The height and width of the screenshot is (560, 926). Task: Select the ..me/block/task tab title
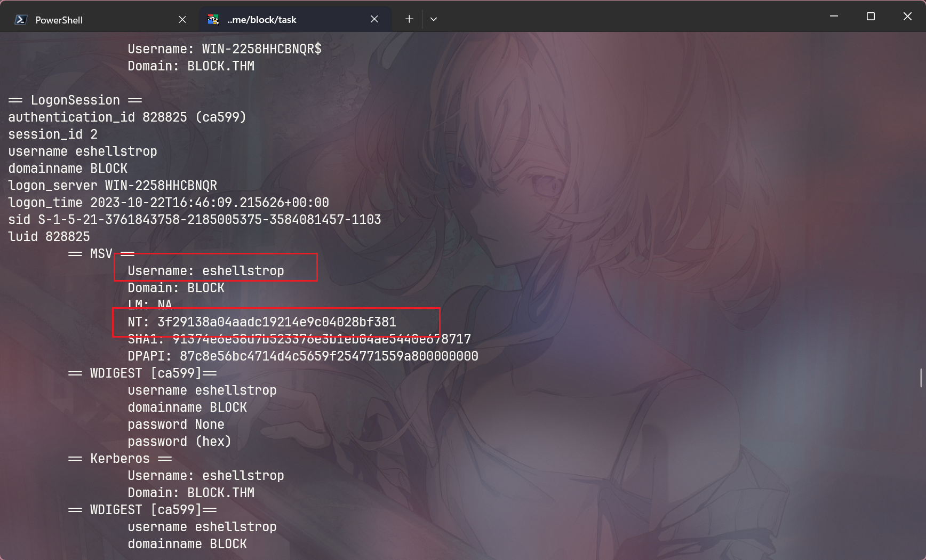click(261, 20)
